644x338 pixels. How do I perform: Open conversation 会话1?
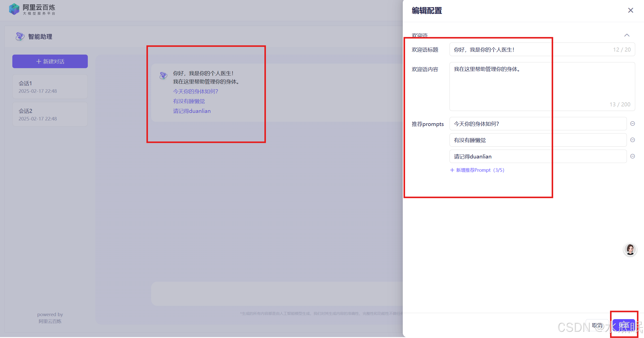pyautogui.click(x=50, y=87)
